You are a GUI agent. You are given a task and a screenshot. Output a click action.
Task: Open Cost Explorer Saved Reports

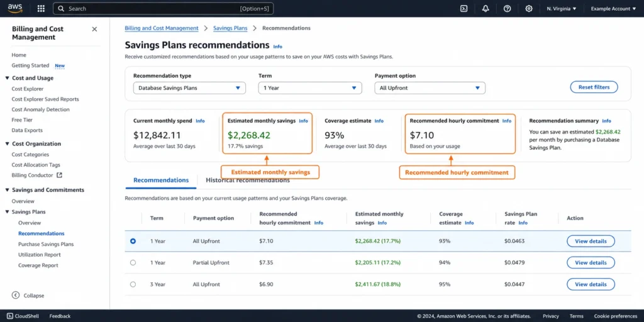coord(45,99)
